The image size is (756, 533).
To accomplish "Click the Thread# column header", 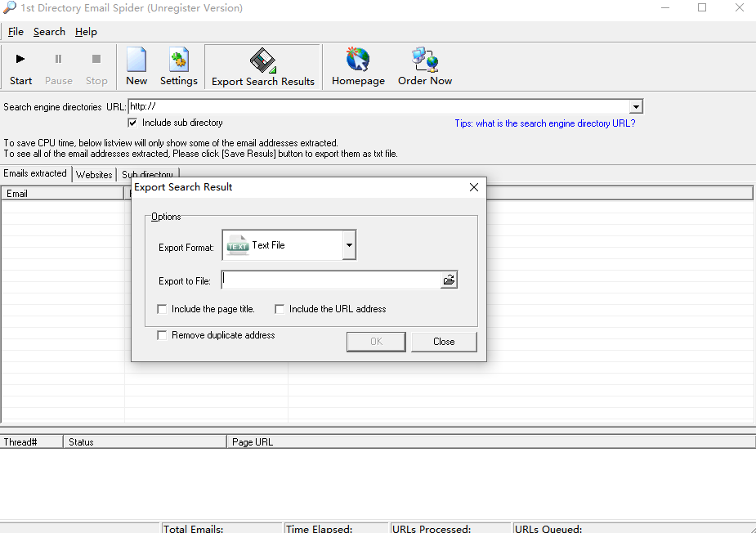I will [x=31, y=441].
